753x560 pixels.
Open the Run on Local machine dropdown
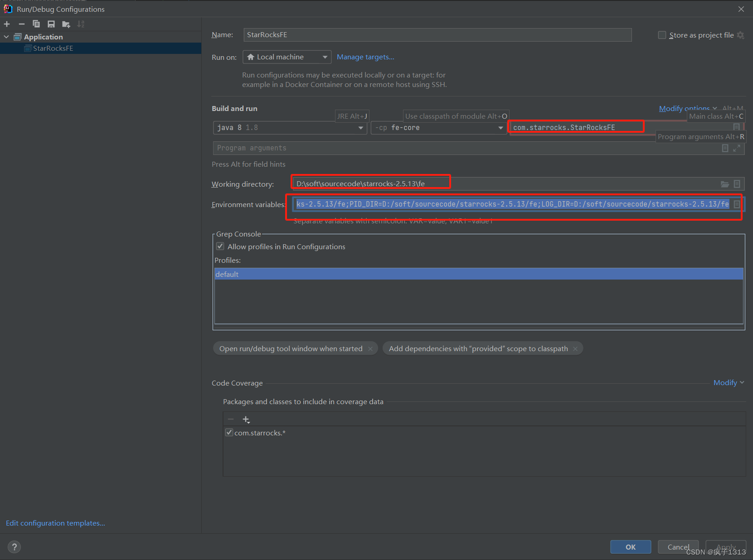pos(287,57)
